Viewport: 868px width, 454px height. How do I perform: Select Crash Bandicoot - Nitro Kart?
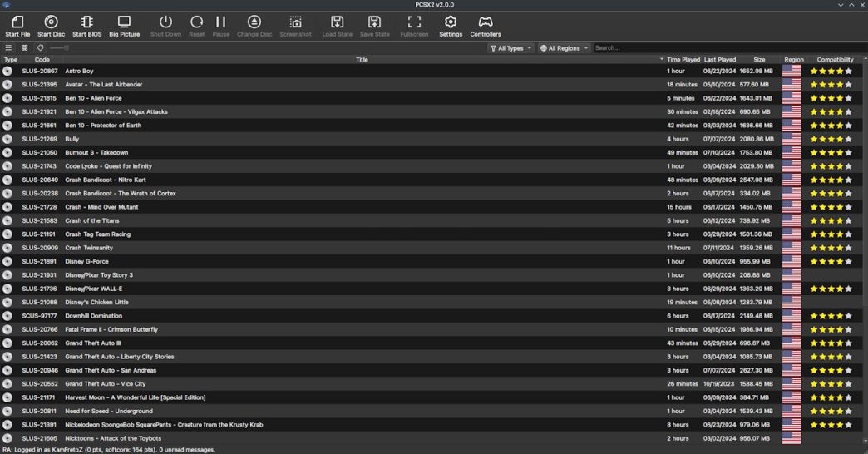coord(106,180)
